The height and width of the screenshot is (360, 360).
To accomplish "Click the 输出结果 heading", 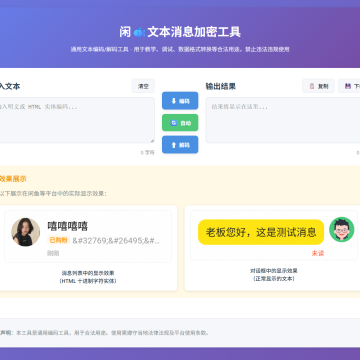I will click(x=221, y=86).
